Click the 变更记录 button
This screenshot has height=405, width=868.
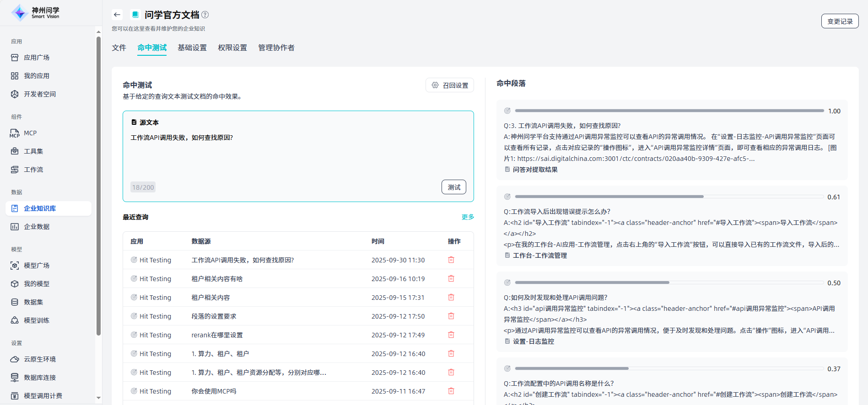[840, 21]
